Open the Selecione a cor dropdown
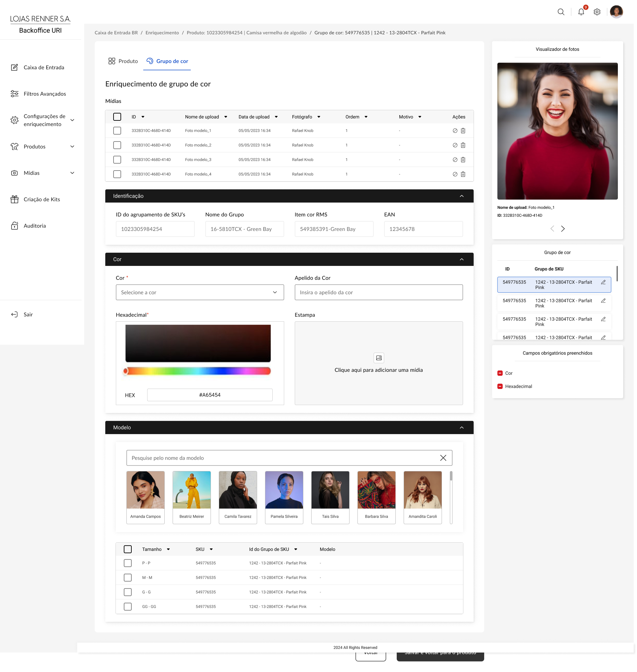 200,292
